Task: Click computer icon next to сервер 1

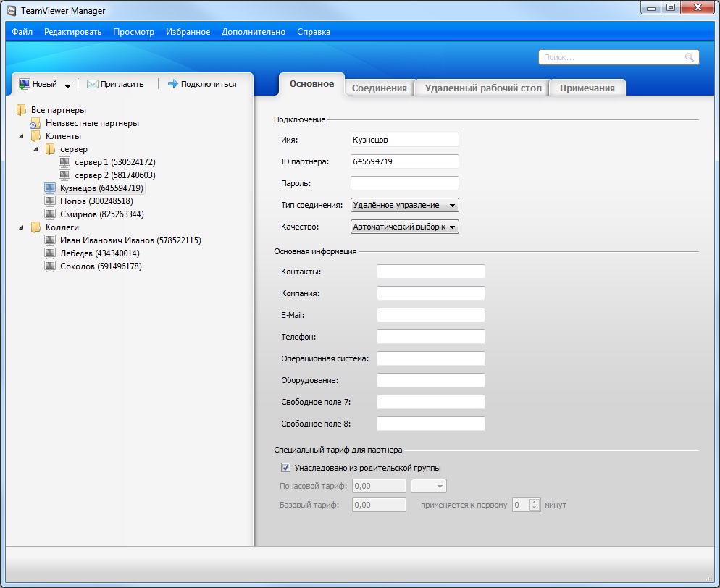Action: [64, 162]
